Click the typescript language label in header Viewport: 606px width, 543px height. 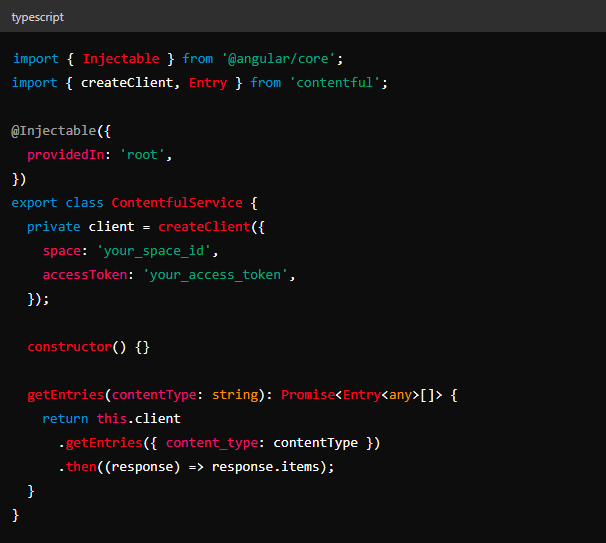click(x=39, y=16)
